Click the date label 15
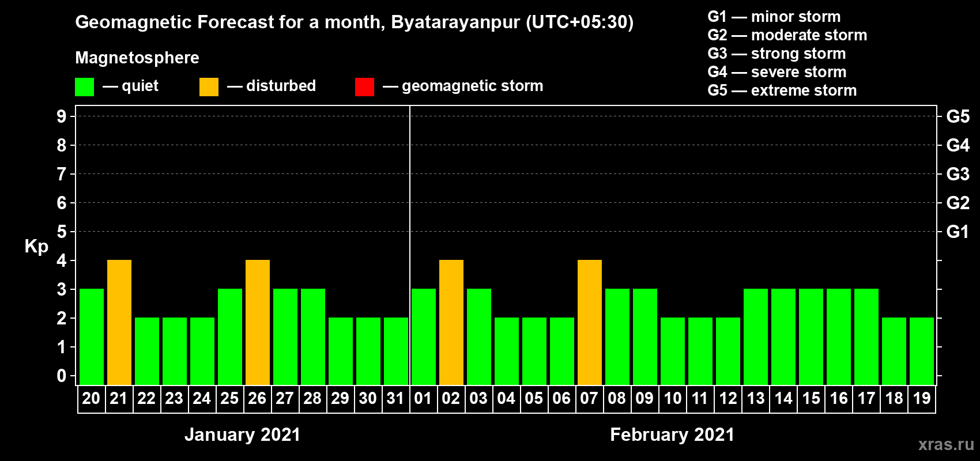This screenshot has width=980, height=461. (811, 398)
